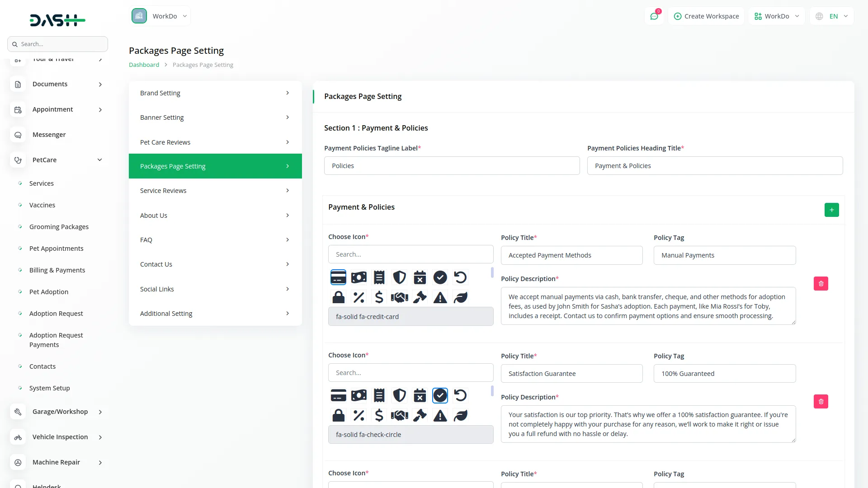Click the Payment Policies Tagline Label field
This screenshot has width=868, height=488.
(x=452, y=166)
